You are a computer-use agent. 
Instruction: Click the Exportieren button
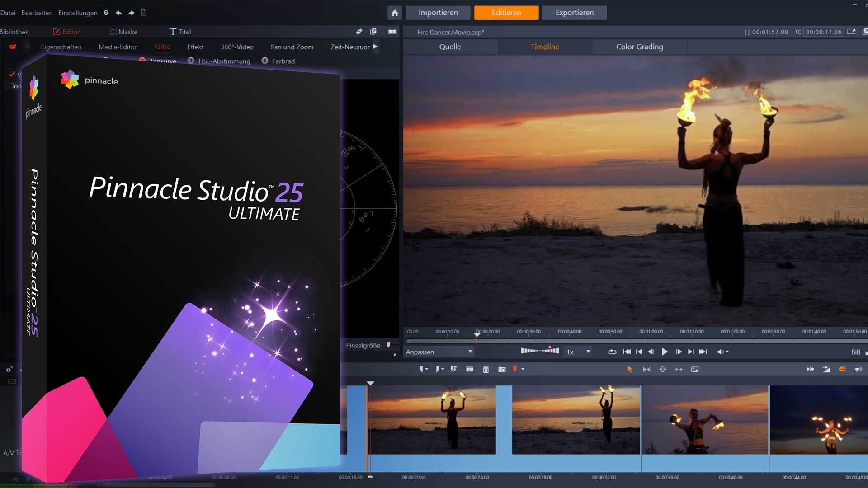(574, 13)
